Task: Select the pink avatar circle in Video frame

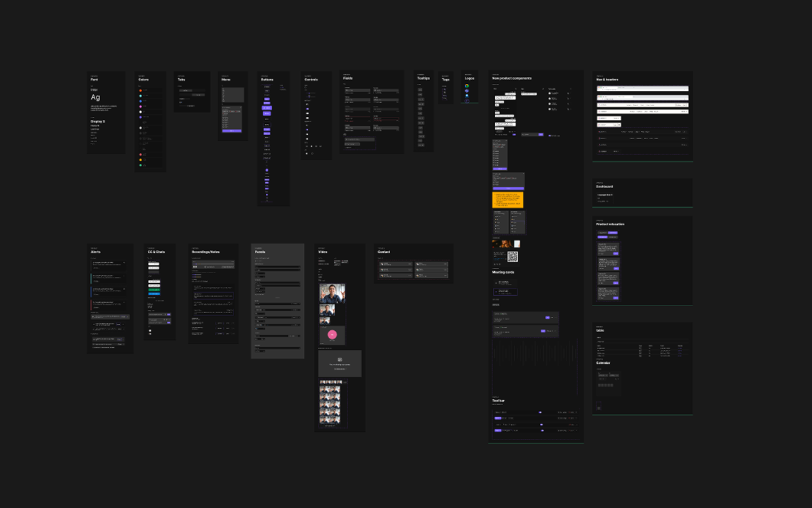Action: 332,335
